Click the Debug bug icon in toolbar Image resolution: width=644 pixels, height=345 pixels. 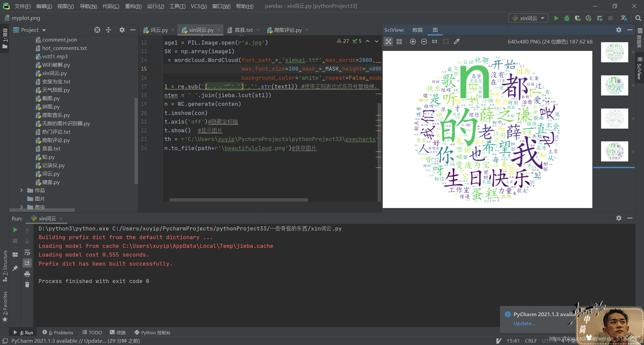pyautogui.click(x=567, y=18)
